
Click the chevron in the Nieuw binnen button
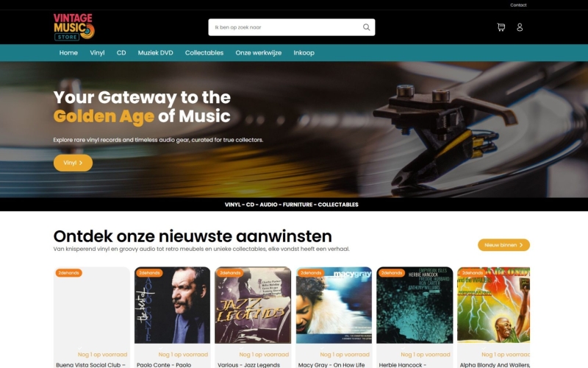pos(521,245)
